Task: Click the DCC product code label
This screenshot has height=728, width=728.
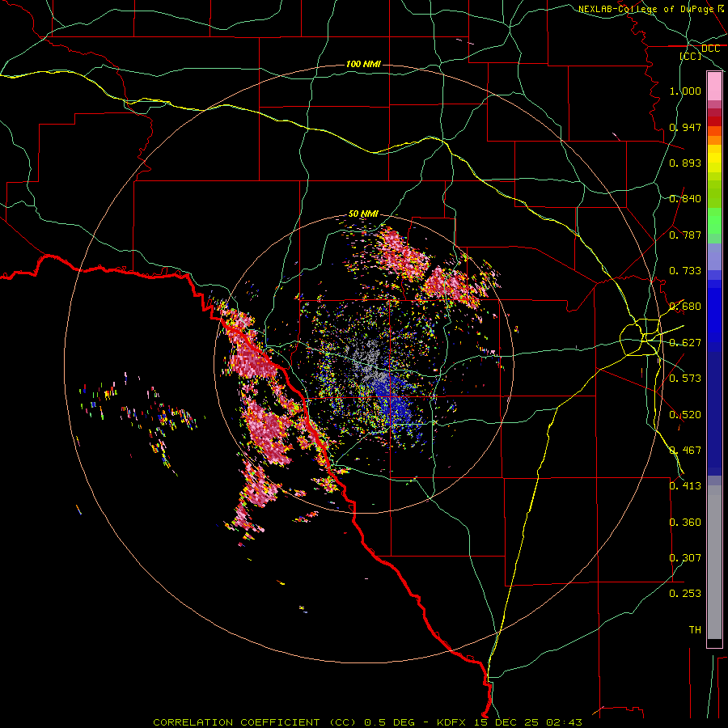Action: (710, 49)
